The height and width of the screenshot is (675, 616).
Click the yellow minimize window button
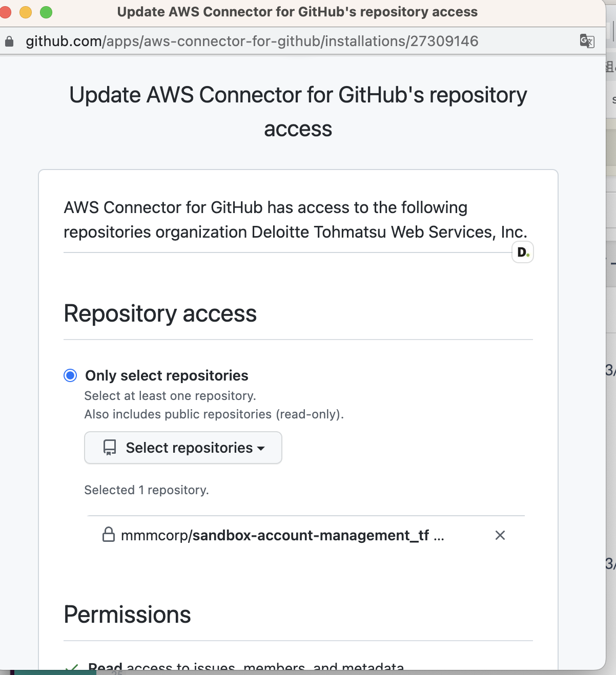click(26, 12)
